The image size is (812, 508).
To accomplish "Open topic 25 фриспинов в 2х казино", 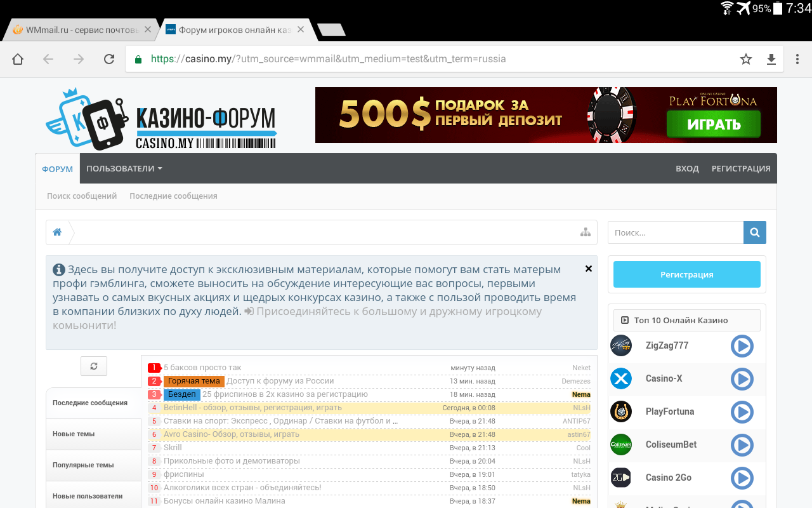I will [x=285, y=394].
